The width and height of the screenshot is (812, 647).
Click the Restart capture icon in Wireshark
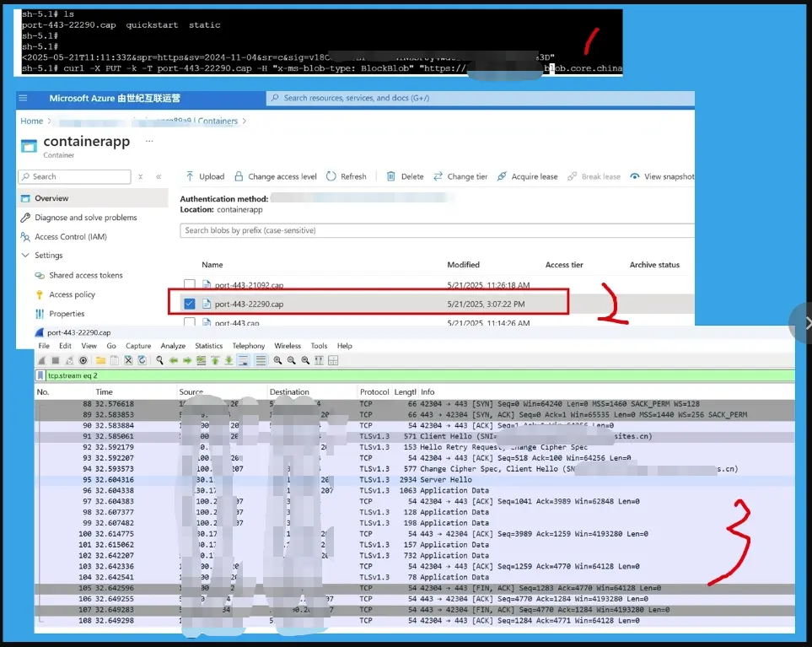(x=69, y=360)
